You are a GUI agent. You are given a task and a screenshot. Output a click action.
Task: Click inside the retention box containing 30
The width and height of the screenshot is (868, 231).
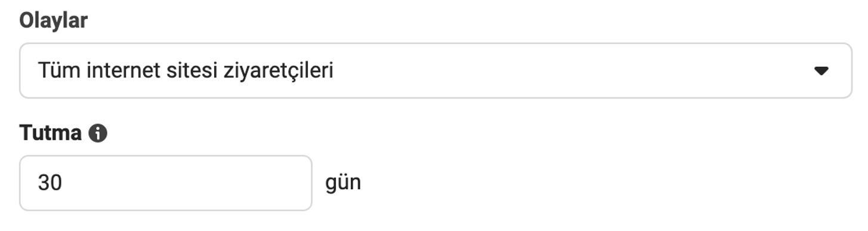pyautogui.click(x=166, y=183)
